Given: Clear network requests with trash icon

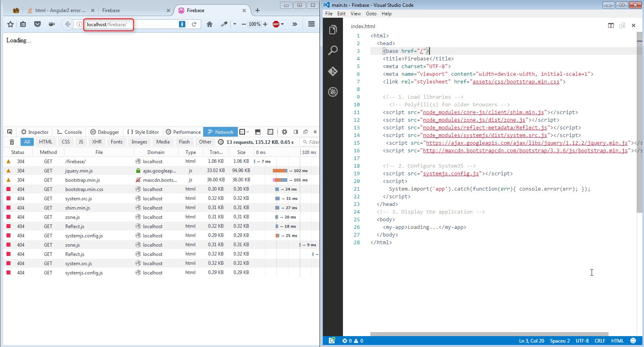Looking at the screenshot, I should point(12,142).
